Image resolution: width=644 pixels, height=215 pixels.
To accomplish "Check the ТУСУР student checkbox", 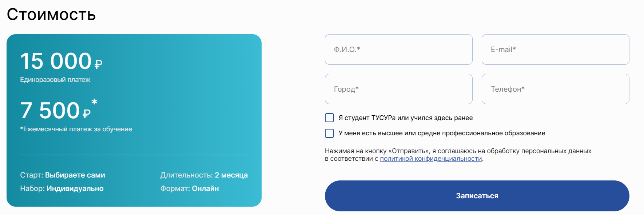I will point(329,118).
